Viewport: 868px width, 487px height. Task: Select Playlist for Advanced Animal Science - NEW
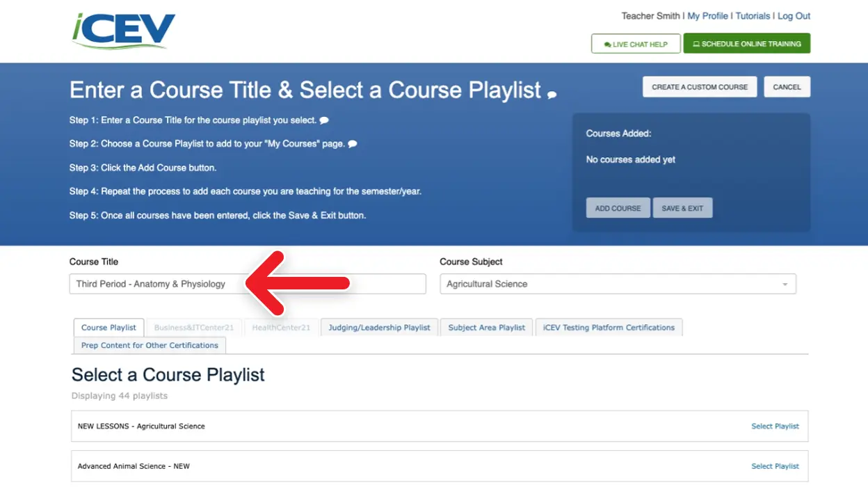point(775,466)
